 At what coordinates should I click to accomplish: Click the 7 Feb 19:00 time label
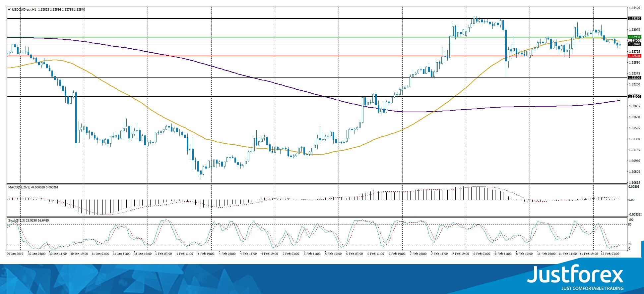[x=461, y=254]
